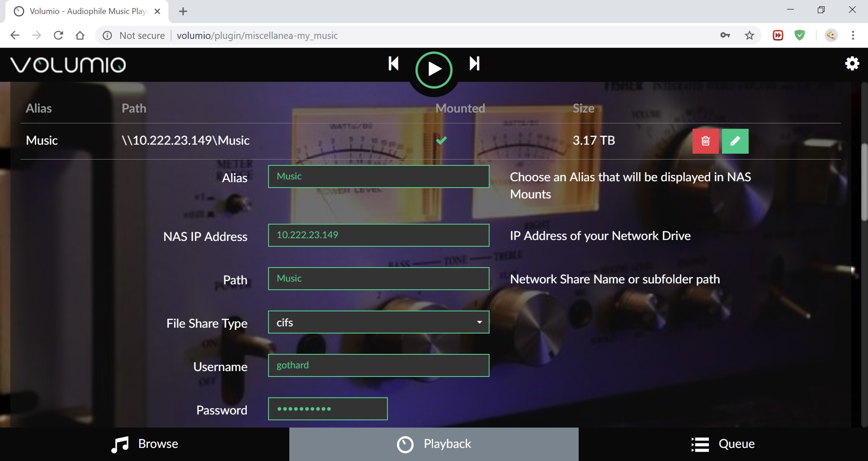Edit the Music NAS mount
This screenshot has width=868, height=461.
tap(735, 141)
